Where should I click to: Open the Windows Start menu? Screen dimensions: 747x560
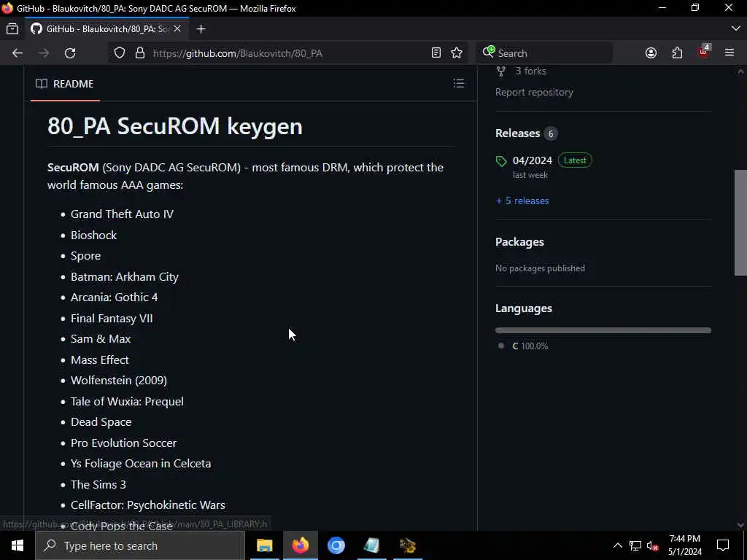click(x=18, y=545)
